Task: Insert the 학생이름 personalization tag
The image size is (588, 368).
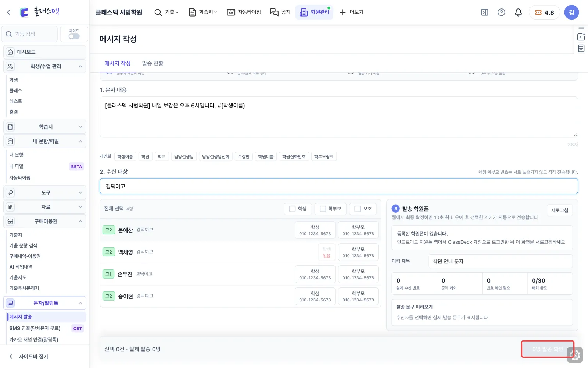Action: pyautogui.click(x=125, y=156)
